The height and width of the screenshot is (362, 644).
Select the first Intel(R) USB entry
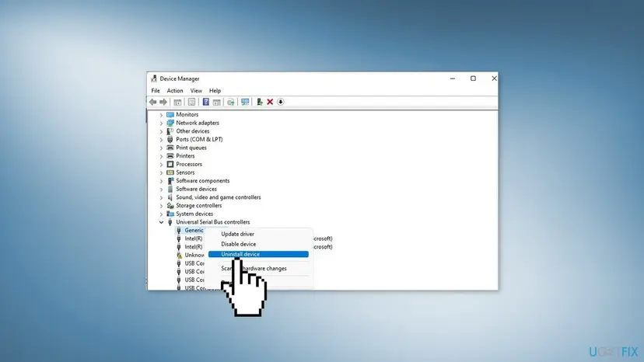coord(193,238)
